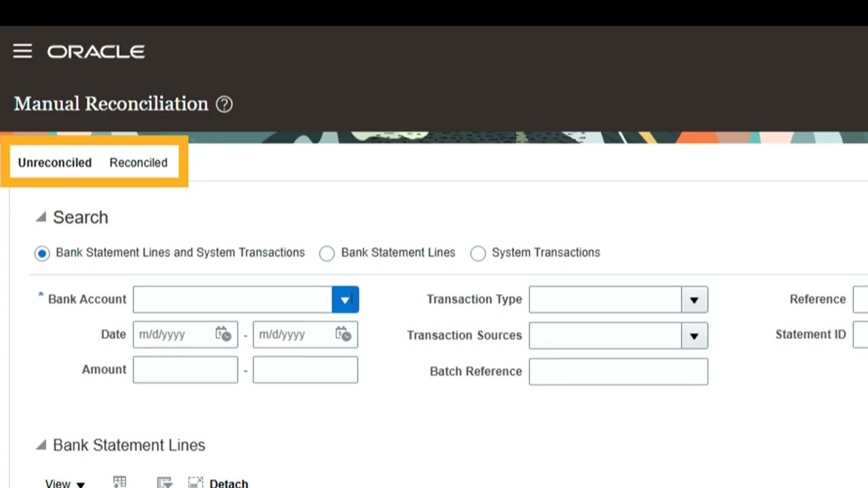
Task: Select the Bank Statement Lines radio option
Action: point(327,253)
